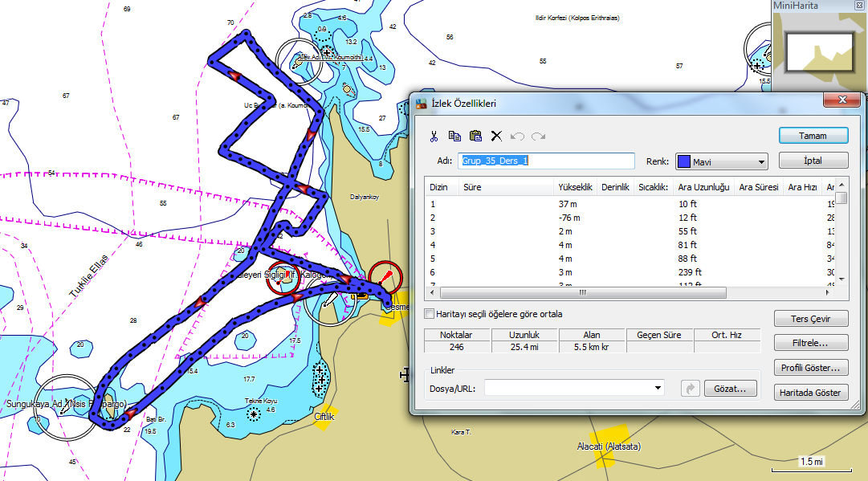Click the vertical scrollbar down arrow in table
This screenshot has height=481, width=868.
tap(842, 279)
